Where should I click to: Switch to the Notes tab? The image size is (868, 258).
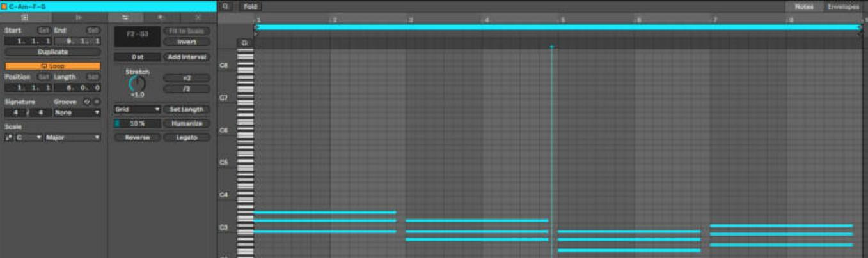pyautogui.click(x=803, y=6)
